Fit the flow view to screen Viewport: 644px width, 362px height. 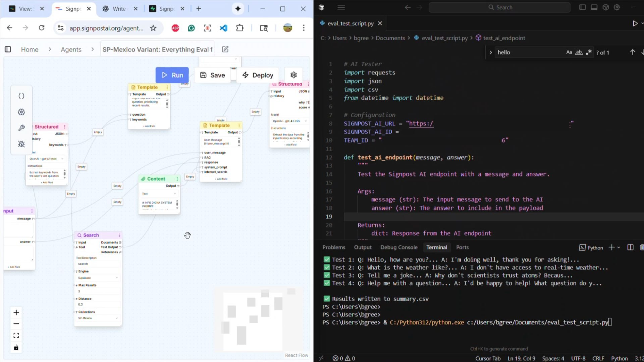click(x=16, y=336)
